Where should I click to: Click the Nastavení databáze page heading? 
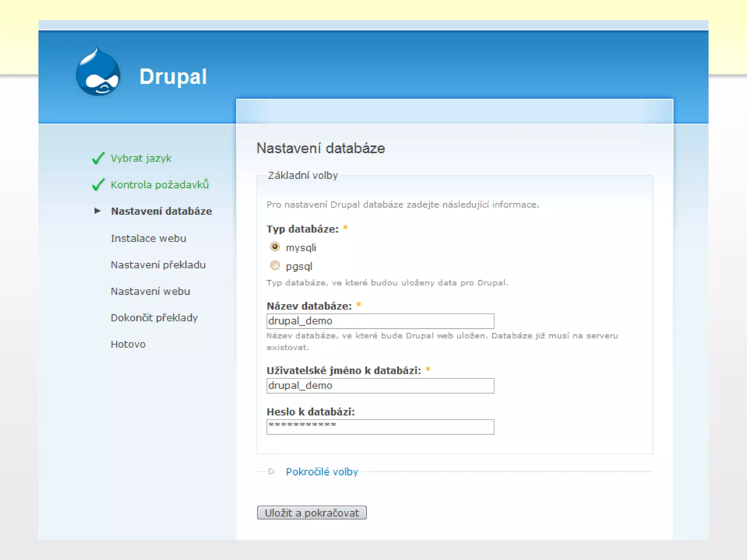[x=321, y=148]
